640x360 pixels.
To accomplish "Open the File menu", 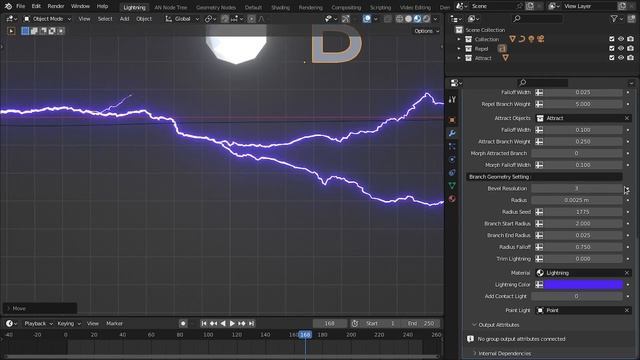I will tap(20, 6).
